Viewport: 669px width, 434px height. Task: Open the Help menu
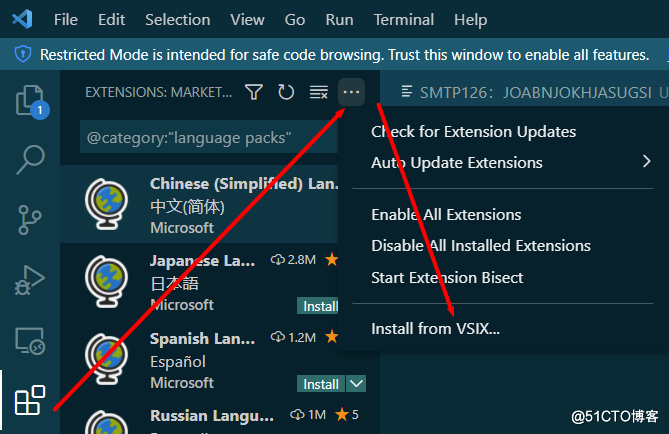click(x=470, y=20)
